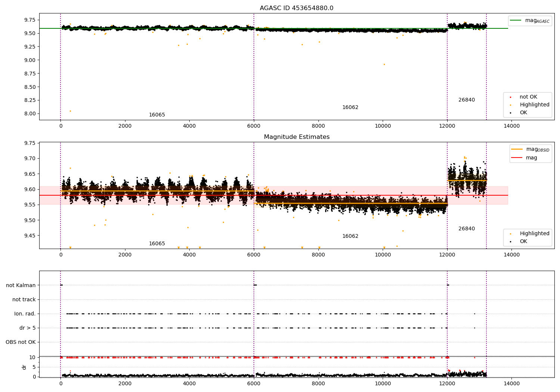Click 'OK' entry in the middle panel legend
Screen dimensions: 560x392
click(x=523, y=241)
